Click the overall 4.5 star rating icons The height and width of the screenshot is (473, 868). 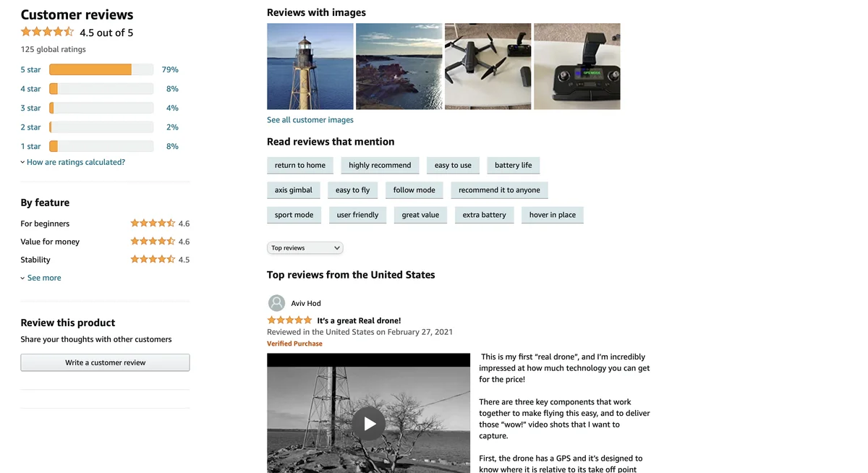[47, 32]
